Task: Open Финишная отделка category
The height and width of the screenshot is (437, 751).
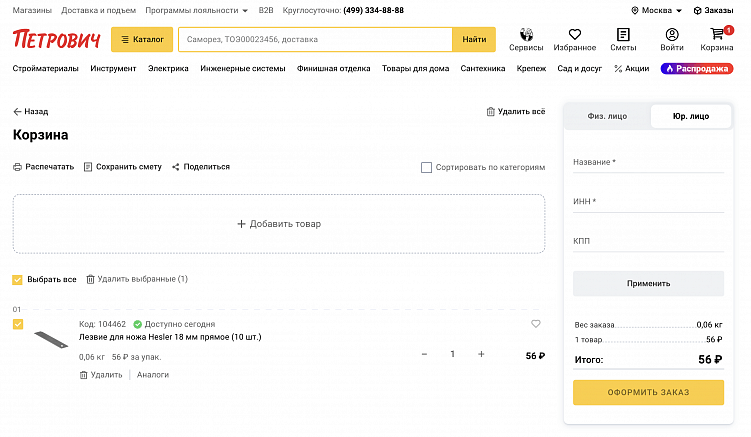Action: point(333,69)
